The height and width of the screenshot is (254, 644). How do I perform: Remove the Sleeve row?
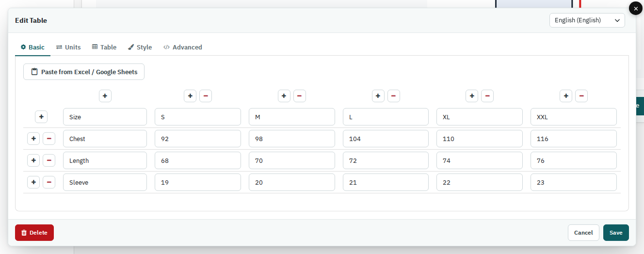point(49,182)
